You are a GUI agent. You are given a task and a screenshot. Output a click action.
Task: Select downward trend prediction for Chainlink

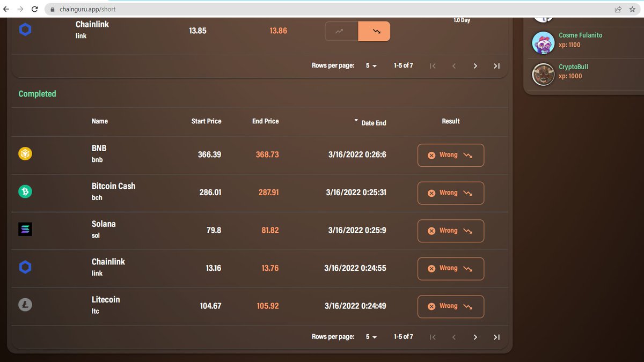pyautogui.click(x=374, y=31)
